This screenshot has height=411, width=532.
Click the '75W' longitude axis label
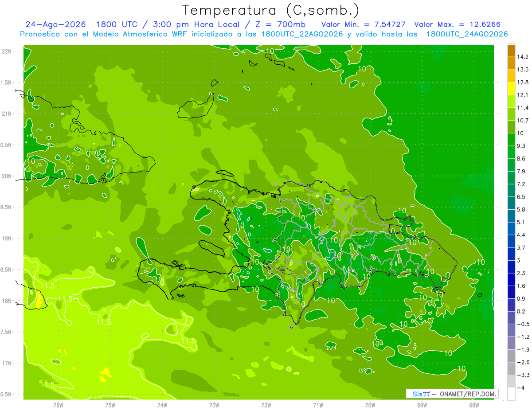pyautogui.click(x=110, y=405)
